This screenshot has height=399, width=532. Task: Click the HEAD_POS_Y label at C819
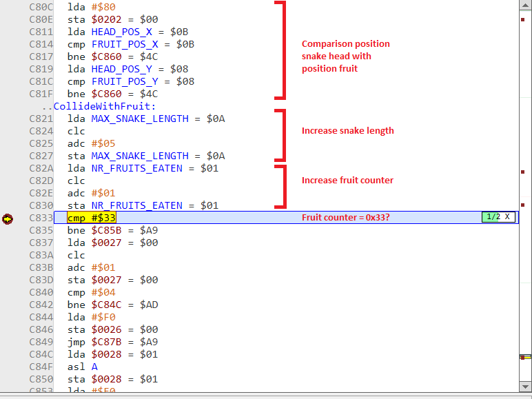[122, 69]
